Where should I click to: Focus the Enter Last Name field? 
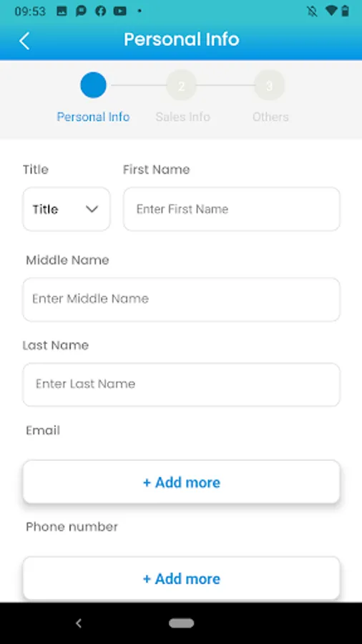[182, 384]
